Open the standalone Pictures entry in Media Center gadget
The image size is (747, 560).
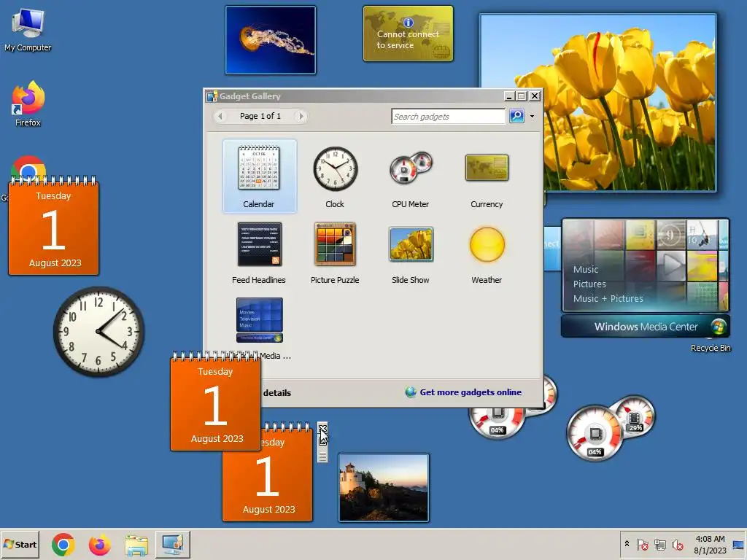click(589, 284)
